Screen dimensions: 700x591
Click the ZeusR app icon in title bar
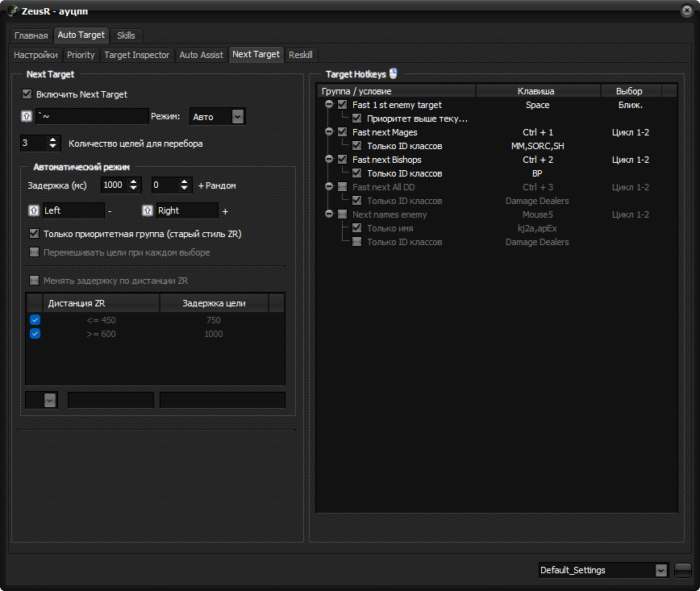(x=13, y=11)
